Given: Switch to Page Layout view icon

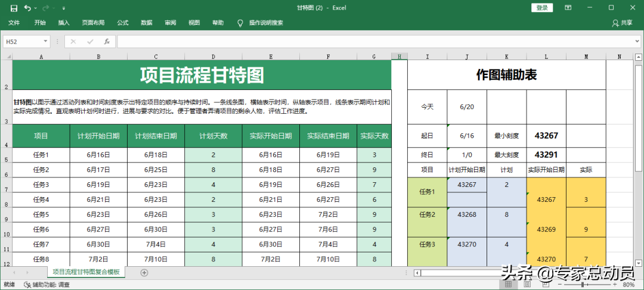Looking at the screenshot, I should [527, 284].
